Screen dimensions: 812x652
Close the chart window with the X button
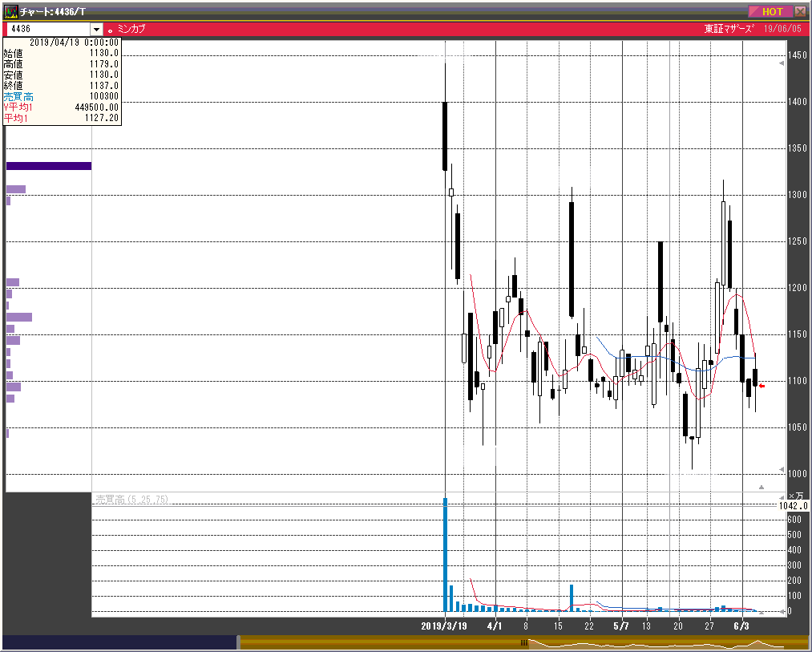point(800,11)
